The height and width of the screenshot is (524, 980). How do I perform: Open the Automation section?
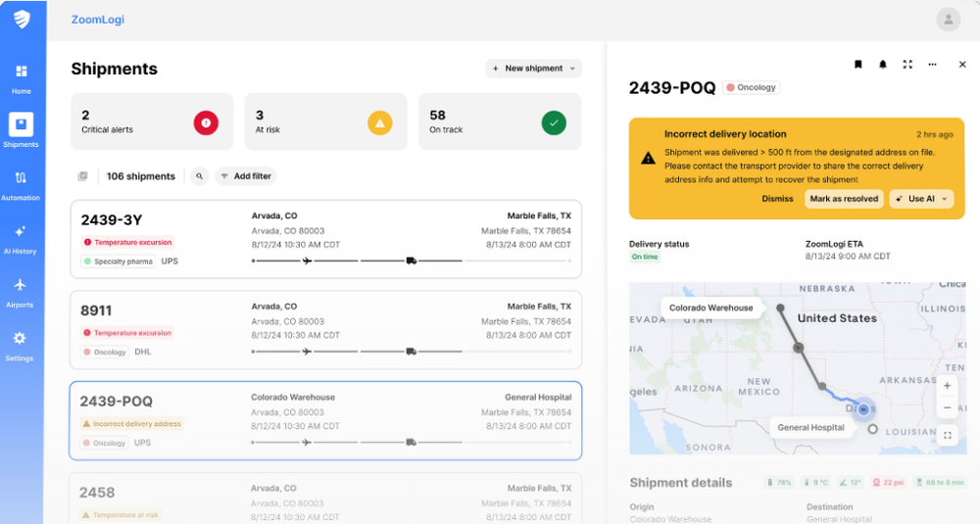pos(21,186)
